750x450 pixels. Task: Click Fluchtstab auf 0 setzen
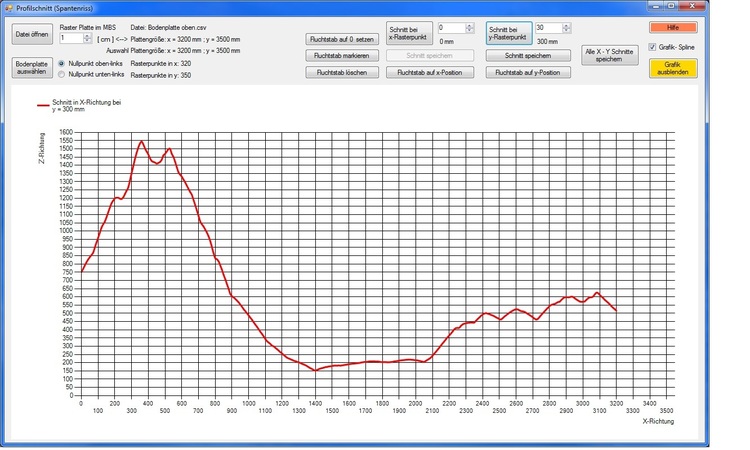click(x=342, y=39)
